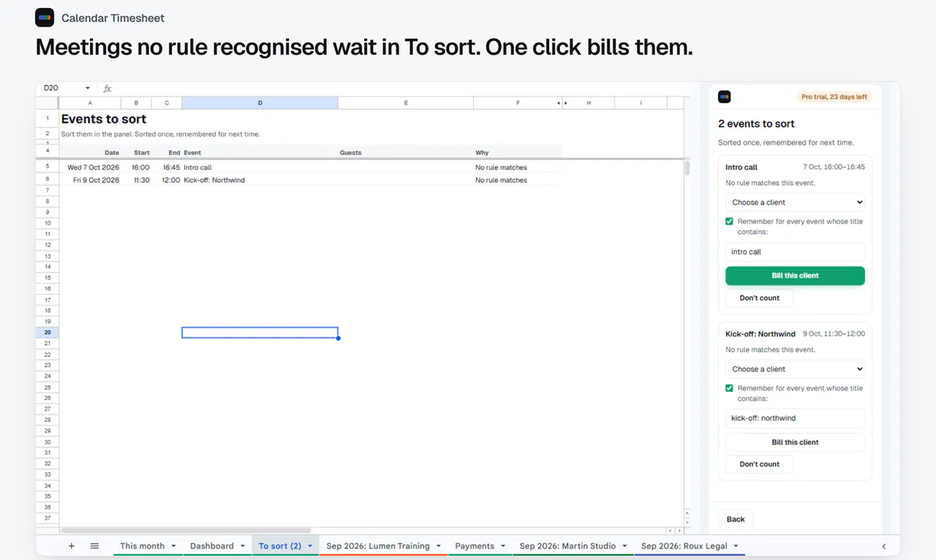Select column E header
The height and width of the screenshot is (560, 936).
[406, 103]
